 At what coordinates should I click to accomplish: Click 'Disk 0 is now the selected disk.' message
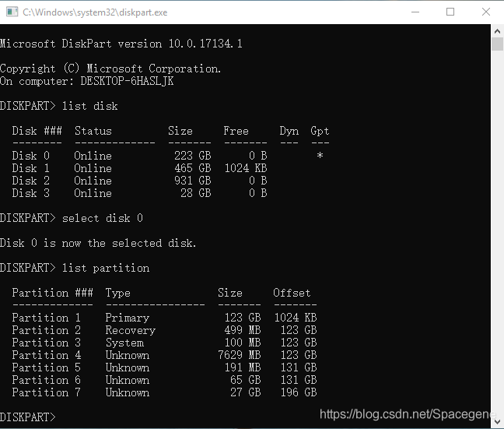tap(98, 243)
